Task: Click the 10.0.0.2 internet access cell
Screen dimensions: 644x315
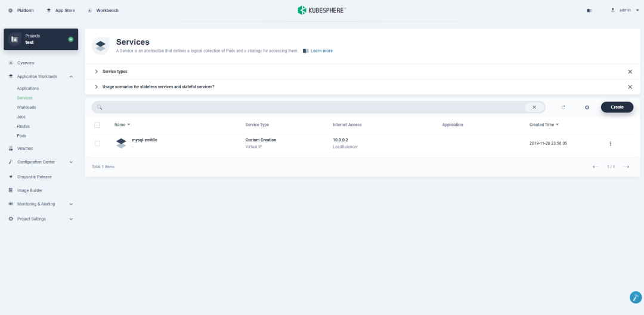Action: tap(340, 140)
